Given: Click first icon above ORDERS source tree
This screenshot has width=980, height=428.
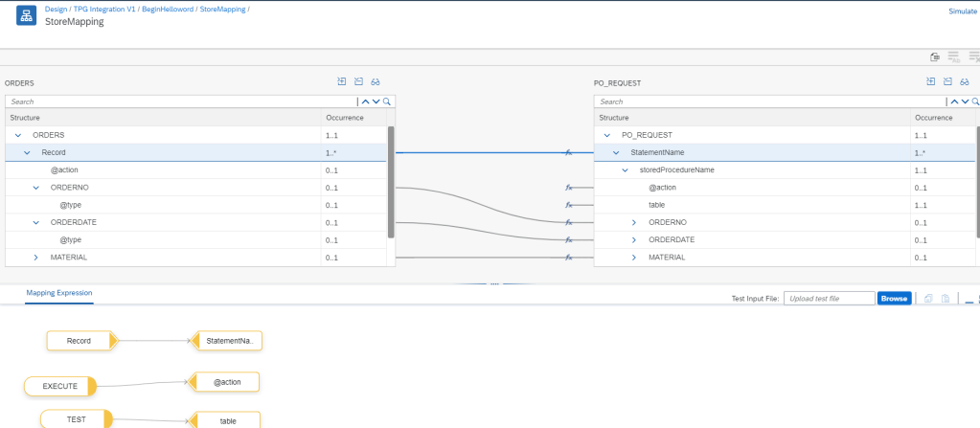Looking at the screenshot, I should [x=342, y=82].
